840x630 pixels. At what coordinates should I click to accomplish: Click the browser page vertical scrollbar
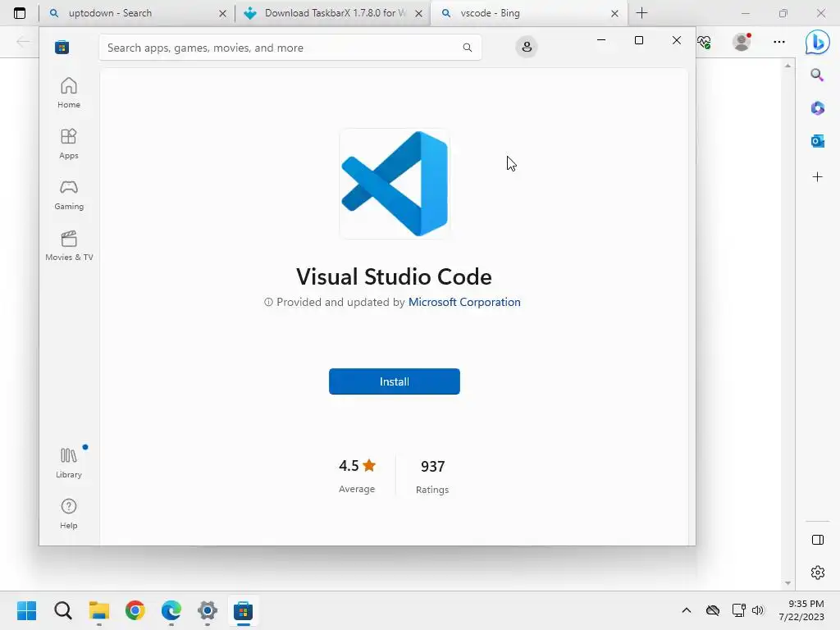point(787,324)
